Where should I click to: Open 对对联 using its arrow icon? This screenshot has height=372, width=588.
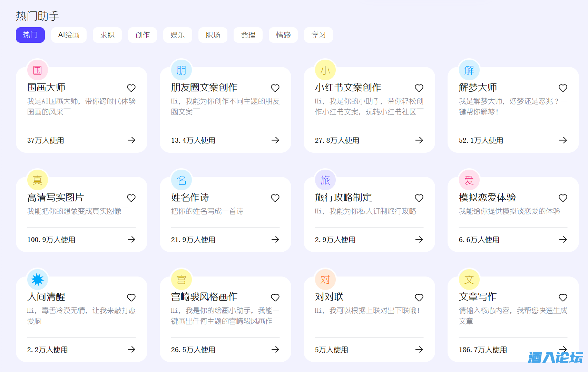(x=419, y=349)
